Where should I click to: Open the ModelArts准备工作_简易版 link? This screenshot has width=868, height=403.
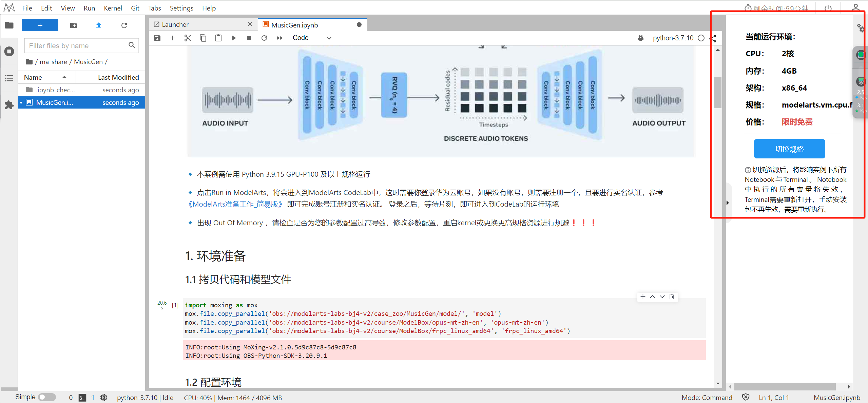[x=235, y=204]
